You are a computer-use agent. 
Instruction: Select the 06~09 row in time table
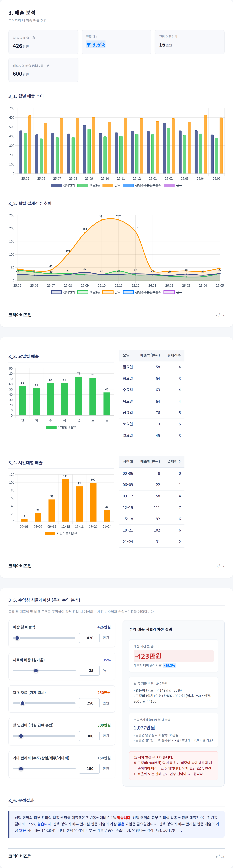coord(152,485)
